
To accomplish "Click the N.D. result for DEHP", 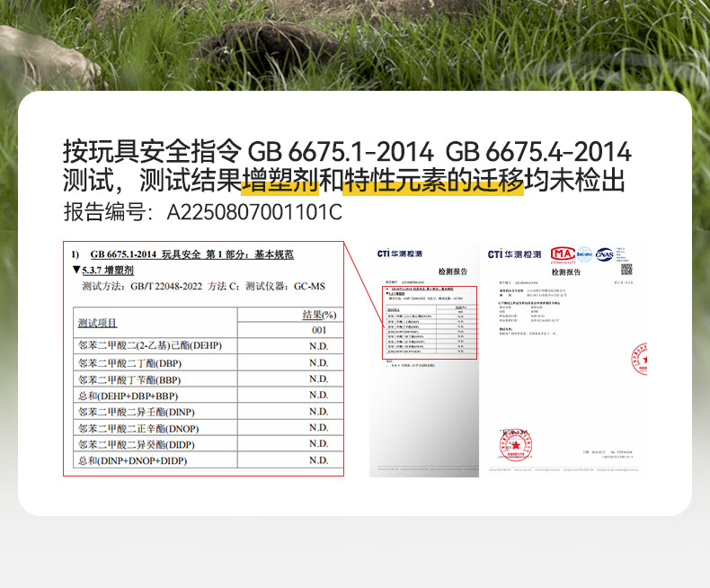I will [x=319, y=346].
